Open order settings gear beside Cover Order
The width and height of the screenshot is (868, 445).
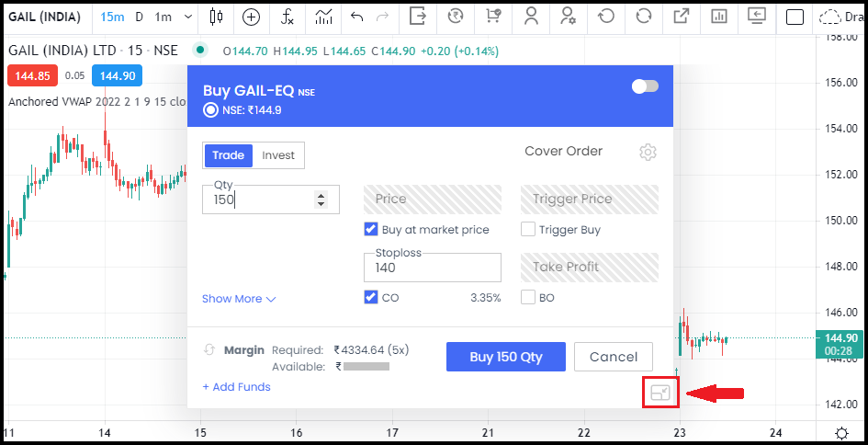648,152
